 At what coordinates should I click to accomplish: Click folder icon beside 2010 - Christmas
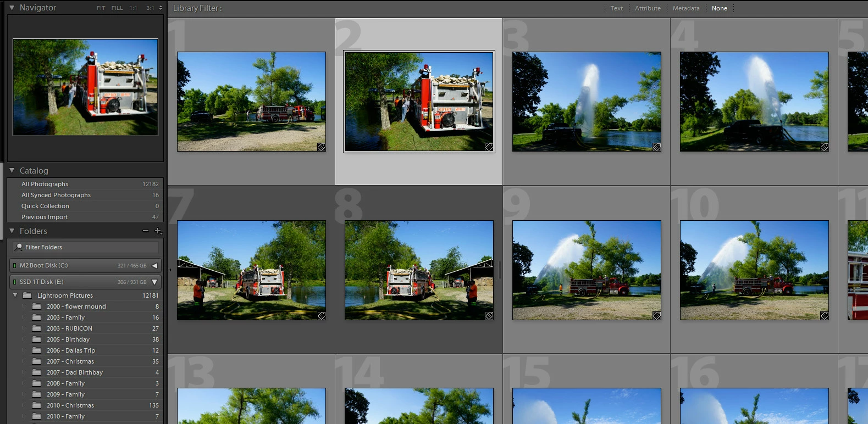click(x=37, y=405)
